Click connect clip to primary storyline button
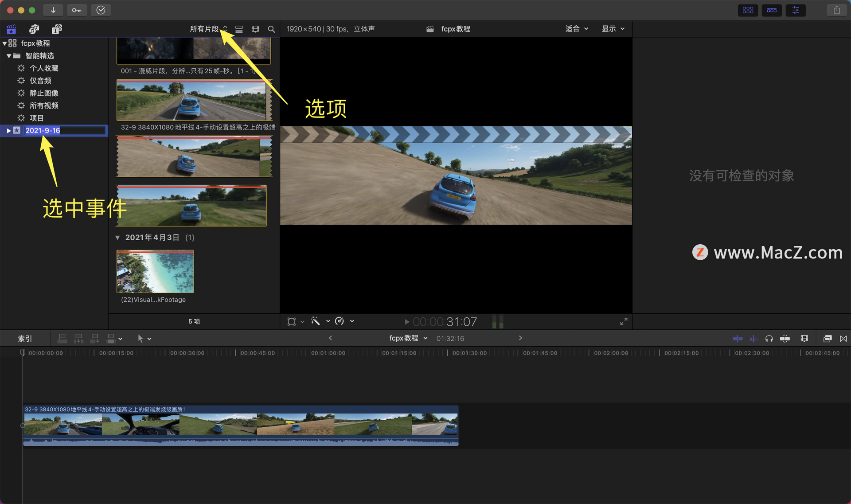Image resolution: width=851 pixels, height=504 pixels. (62, 339)
